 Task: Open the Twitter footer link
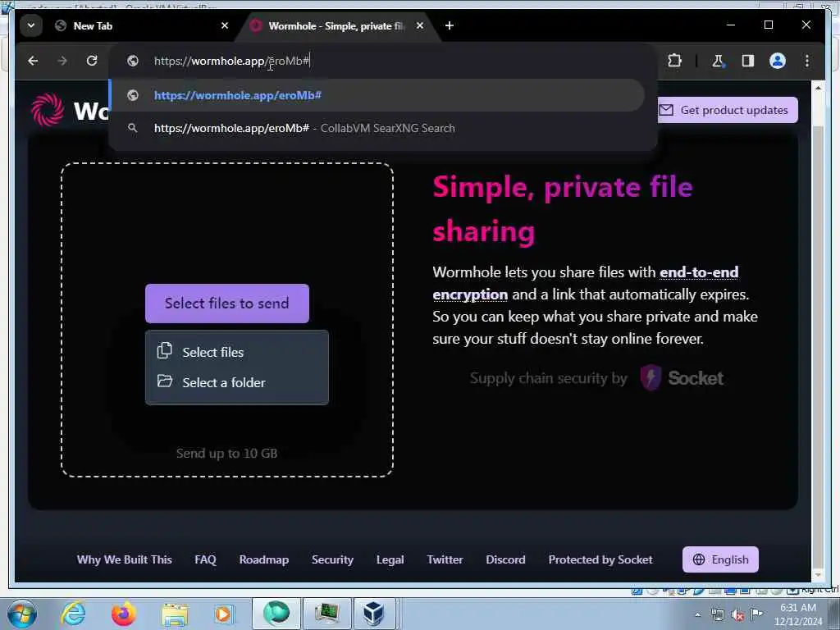[x=445, y=559]
